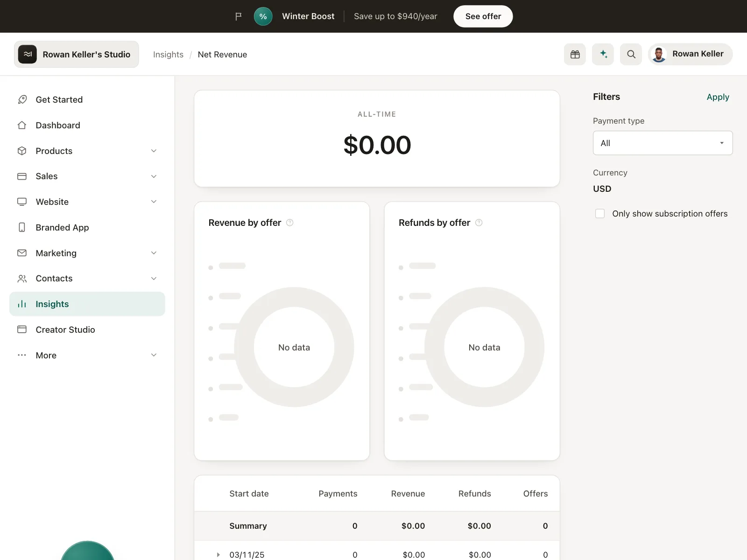Click the Branded App phone icon
The height and width of the screenshot is (560, 747).
click(x=22, y=227)
